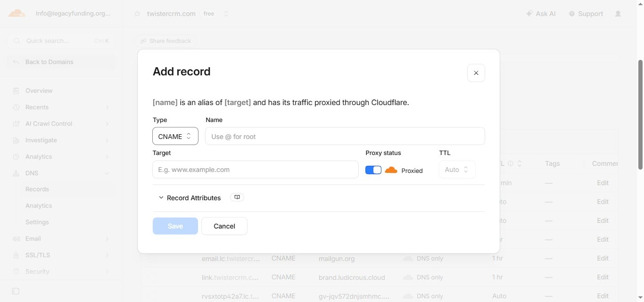Expand the Email sidebar chevron

(x=107, y=239)
